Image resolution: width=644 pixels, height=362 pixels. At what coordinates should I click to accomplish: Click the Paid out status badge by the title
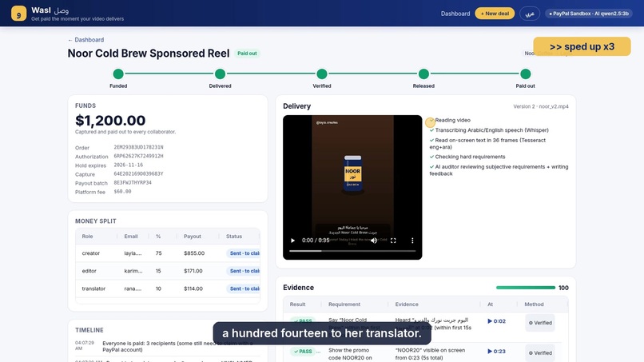click(247, 54)
